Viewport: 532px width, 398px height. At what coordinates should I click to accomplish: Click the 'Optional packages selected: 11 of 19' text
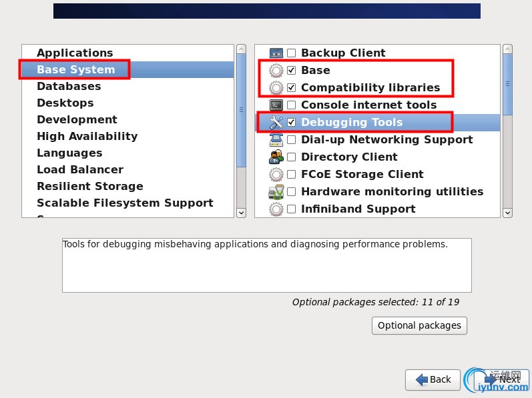tap(376, 302)
